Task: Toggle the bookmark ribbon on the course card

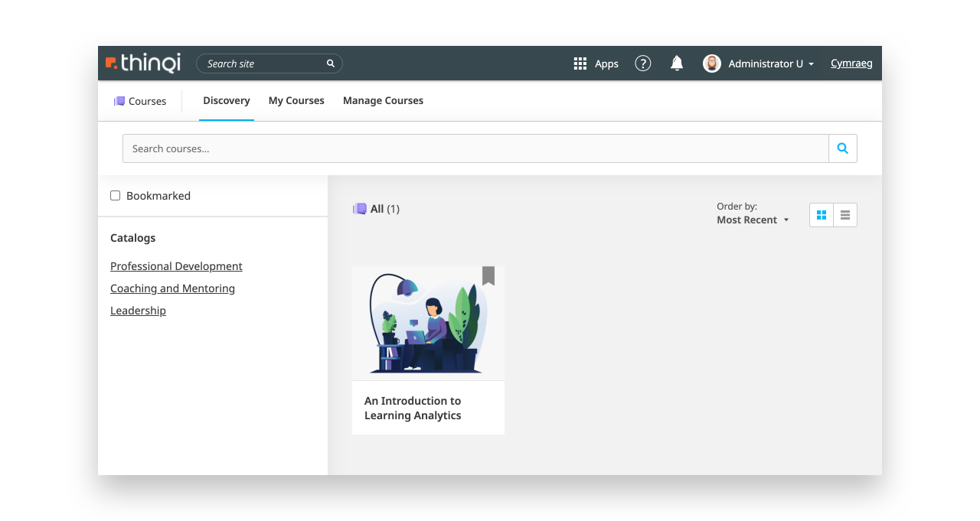Action: [488, 277]
